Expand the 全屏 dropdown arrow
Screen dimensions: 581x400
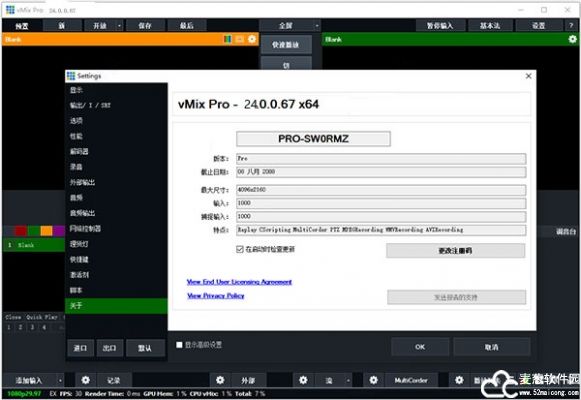coord(317,26)
